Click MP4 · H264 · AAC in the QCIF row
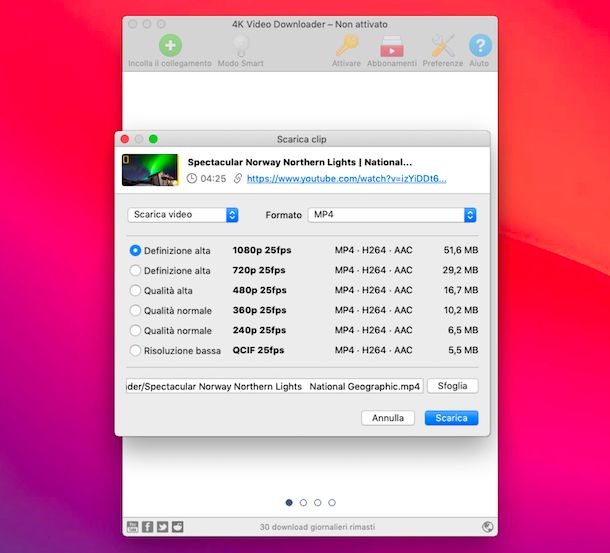 click(x=373, y=350)
